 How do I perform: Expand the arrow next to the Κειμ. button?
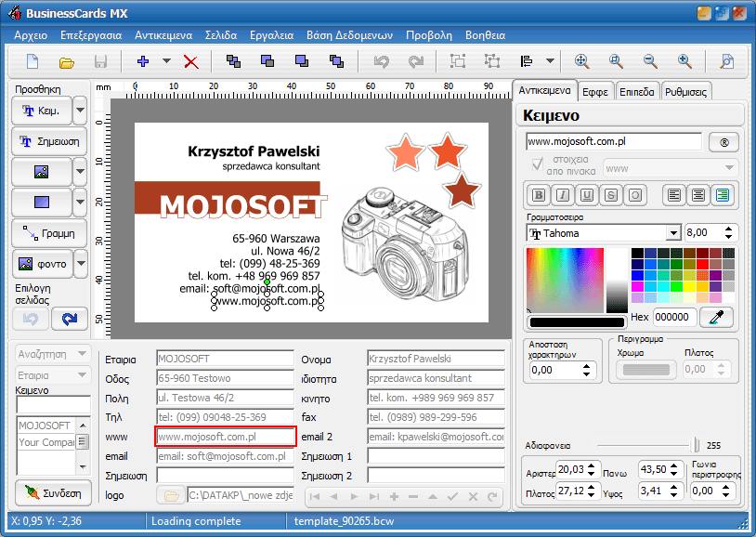[x=80, y=111]
